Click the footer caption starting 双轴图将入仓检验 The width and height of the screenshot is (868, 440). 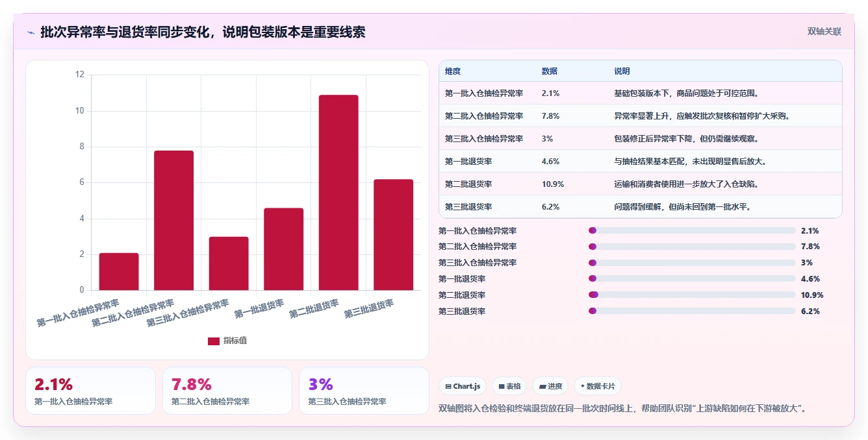click(624, 408)
